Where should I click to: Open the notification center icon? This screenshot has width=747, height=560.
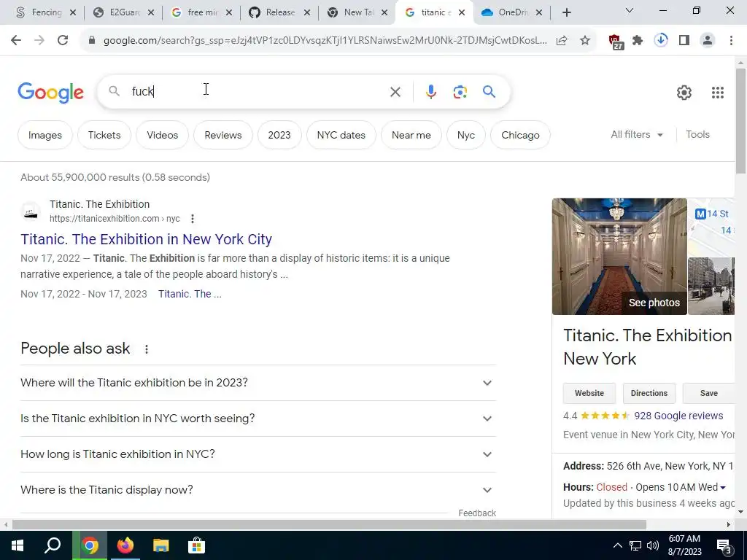coord(724,546)
